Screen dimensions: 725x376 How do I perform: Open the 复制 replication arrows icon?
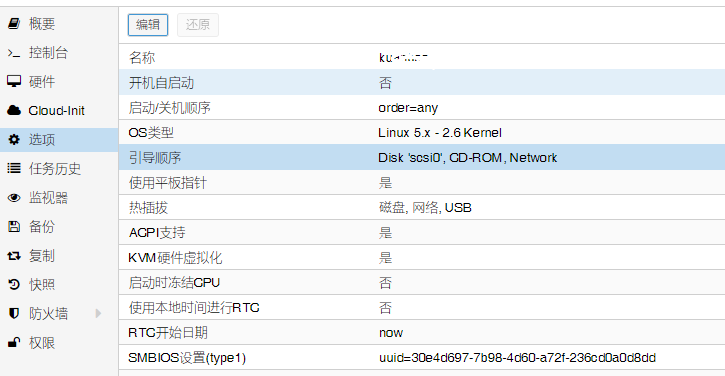point(14,255)
